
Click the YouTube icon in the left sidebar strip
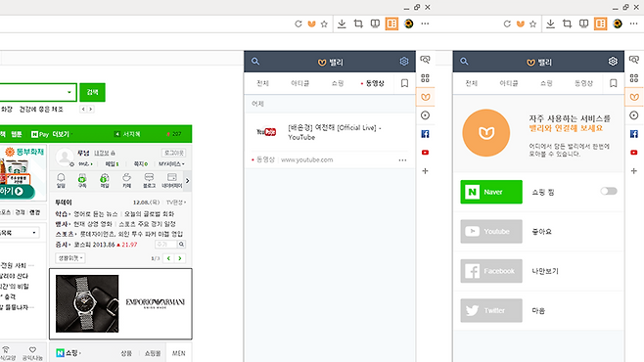[426, 153]
